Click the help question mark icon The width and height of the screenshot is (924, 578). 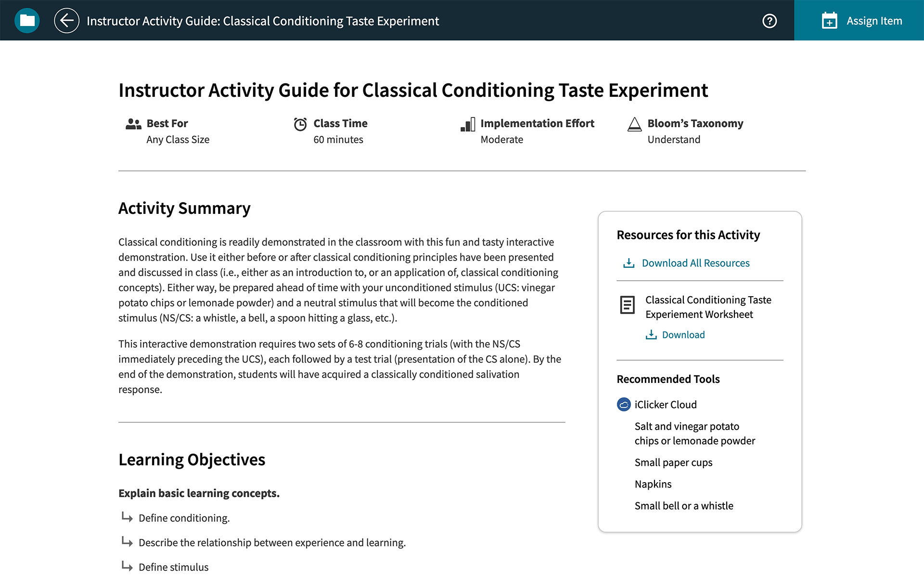point(770,21)
